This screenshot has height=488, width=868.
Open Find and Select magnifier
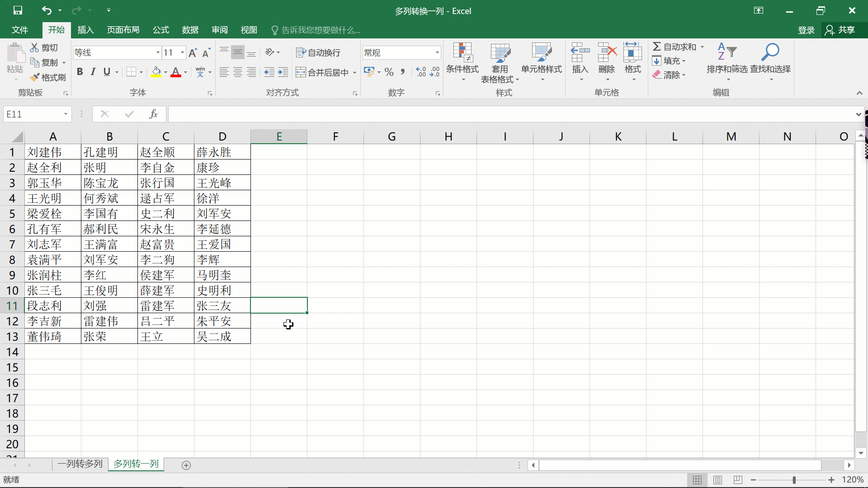click(x=770, y=62)
